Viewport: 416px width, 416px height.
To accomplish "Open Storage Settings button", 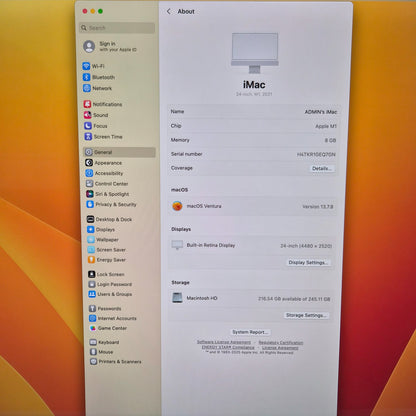I will point(306,315).
